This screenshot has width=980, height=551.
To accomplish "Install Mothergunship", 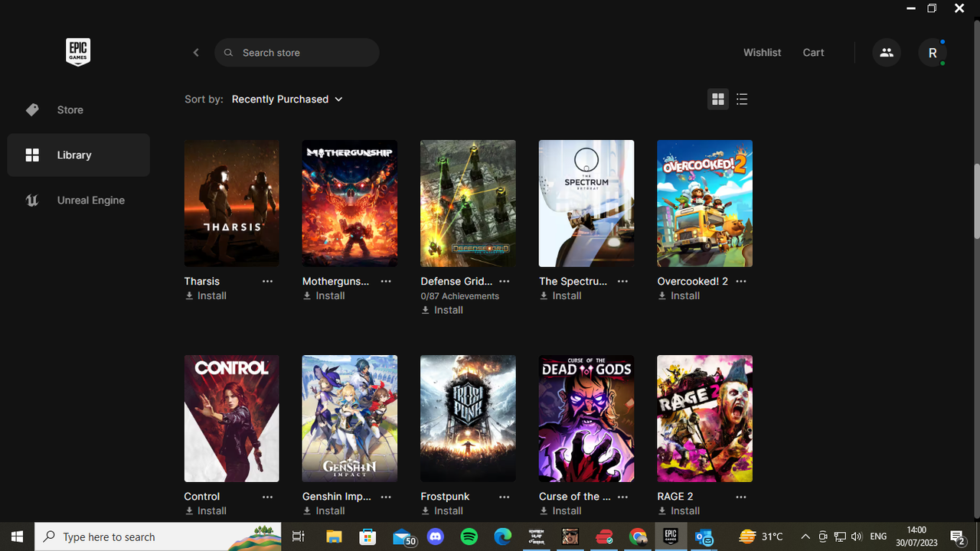I will click(x=324, y=296).
